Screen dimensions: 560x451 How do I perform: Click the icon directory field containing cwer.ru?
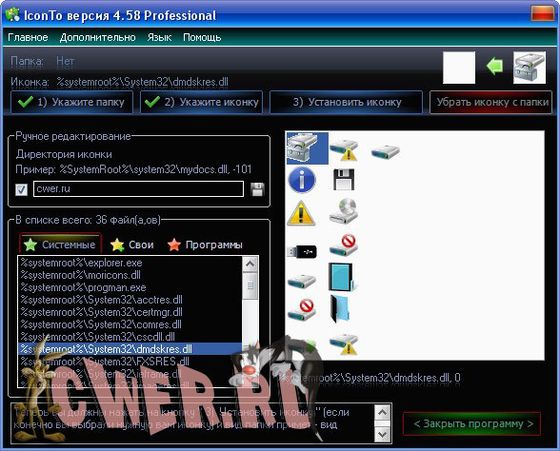pos(139,189)
